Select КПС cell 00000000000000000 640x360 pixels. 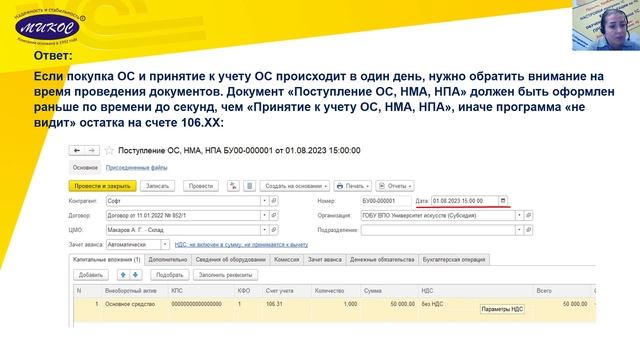[x=197, y=304]
